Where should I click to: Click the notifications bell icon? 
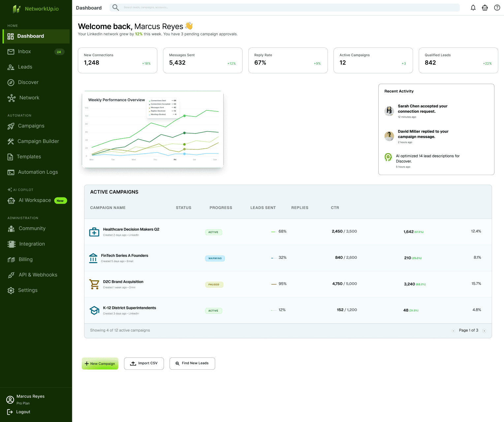tap(473, 8)
